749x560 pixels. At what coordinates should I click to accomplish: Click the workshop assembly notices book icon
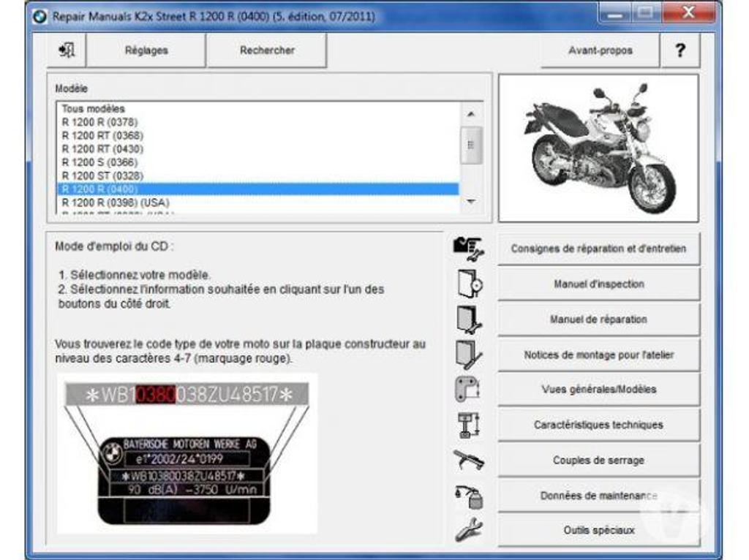click(469, 355)
